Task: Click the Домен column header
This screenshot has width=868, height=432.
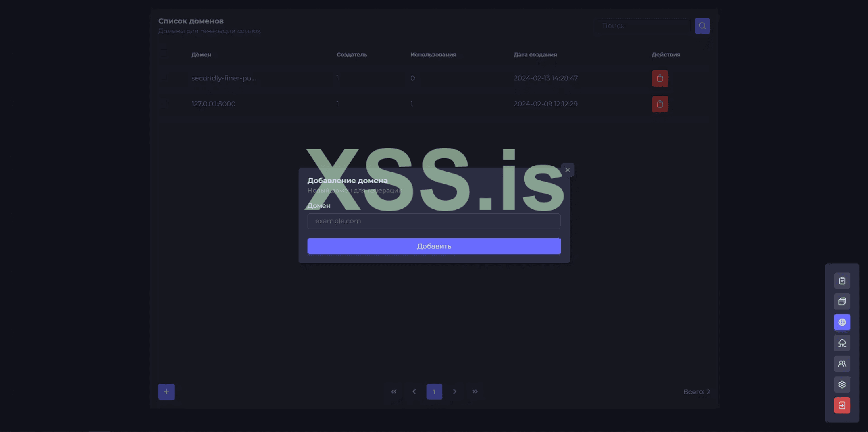Action: click(x=201, y=55)
